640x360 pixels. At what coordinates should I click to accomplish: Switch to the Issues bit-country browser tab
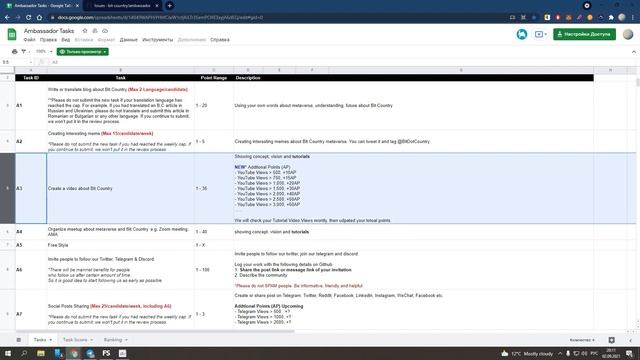pyautogui.click(x=122, y=6)
